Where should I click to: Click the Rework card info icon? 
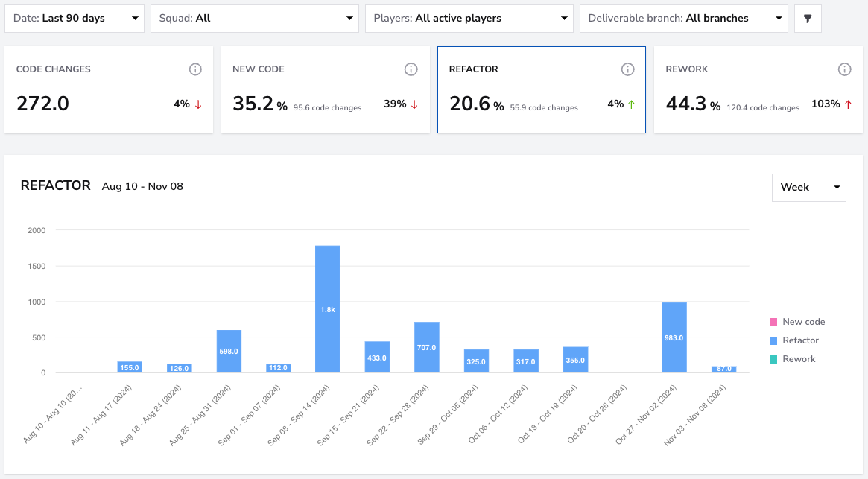pos(844,69)
